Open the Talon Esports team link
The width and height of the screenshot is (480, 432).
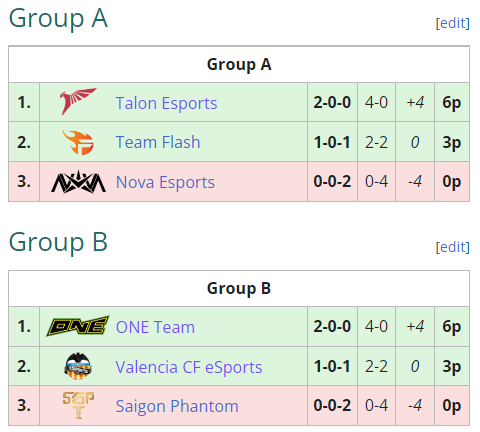[x=166, y=103]
